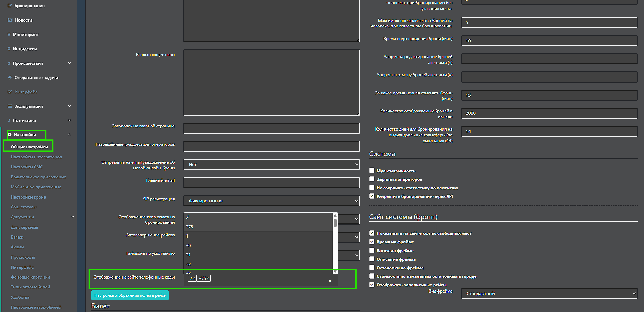Enable the Мультиязычность checkbox
644x312 pixels.
pos(372,171)
